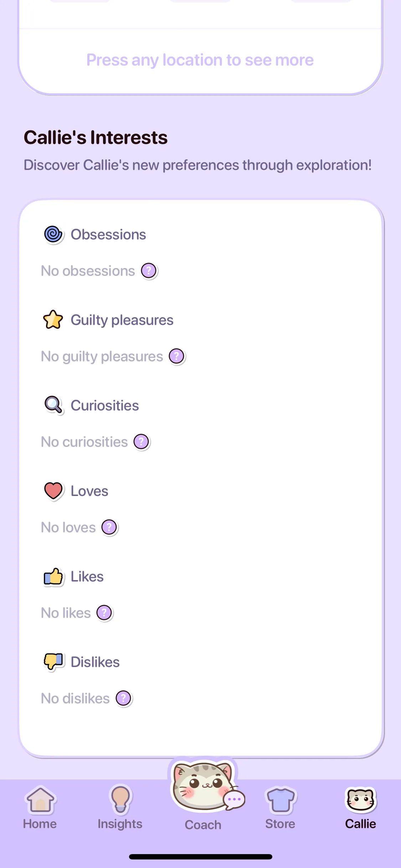Open the help bubble beside No curiosities
The width and height of the screenshot is (401, 868).
click(141, 442)
